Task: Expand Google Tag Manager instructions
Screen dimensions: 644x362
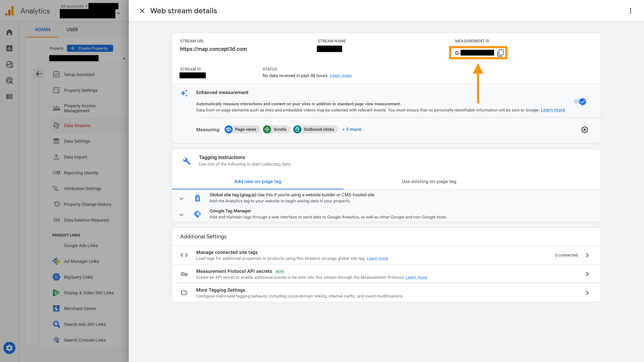Action: pyautogui.click(x=181, y=215)
